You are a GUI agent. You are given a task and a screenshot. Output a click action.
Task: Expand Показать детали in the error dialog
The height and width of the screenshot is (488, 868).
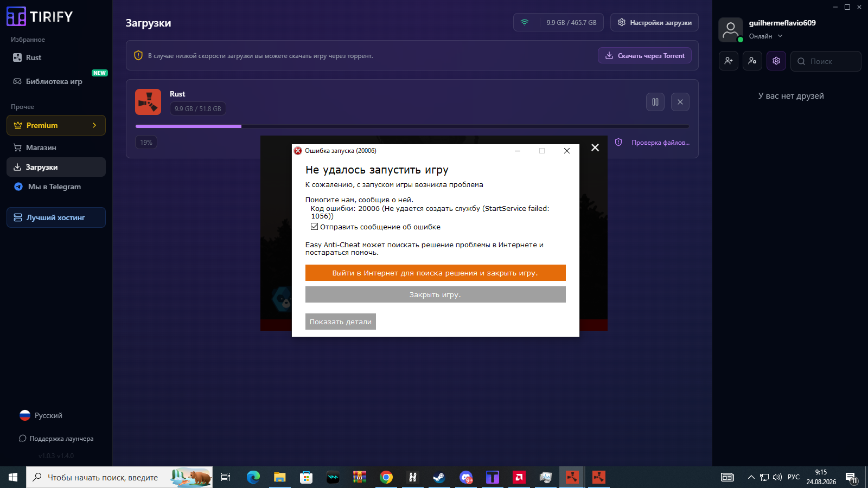(341, 322)
